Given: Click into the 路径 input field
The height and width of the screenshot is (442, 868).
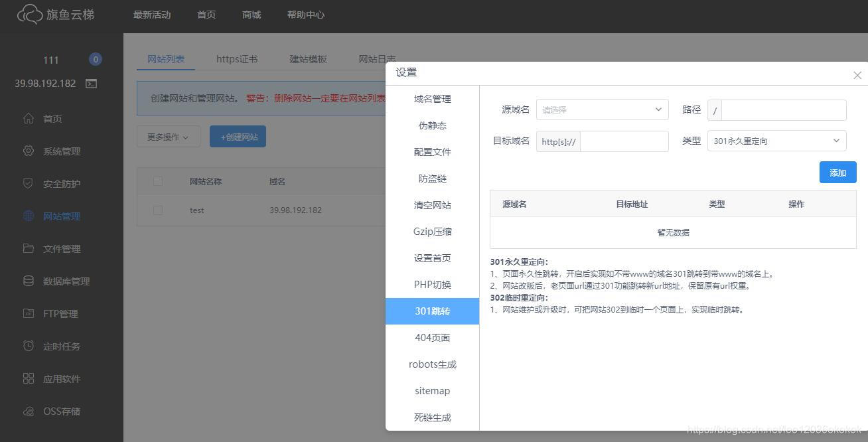Looking at the screenshot, I should 783,110.
